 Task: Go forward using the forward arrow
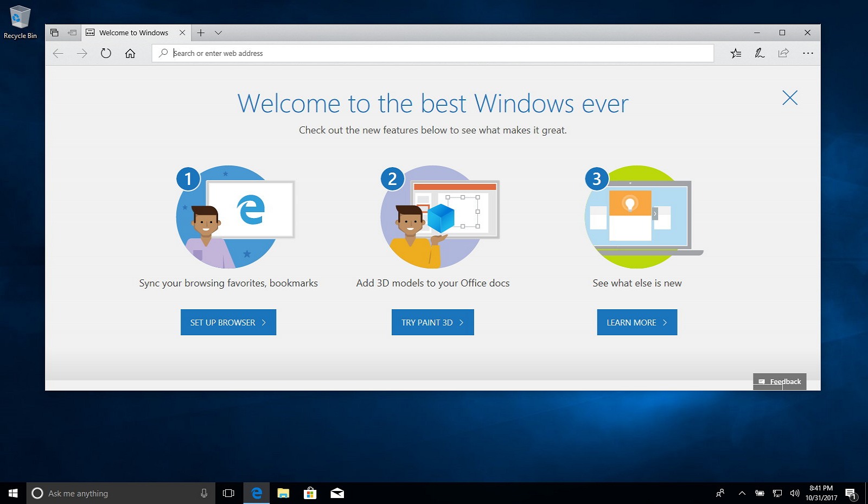[x=82, y=53]
